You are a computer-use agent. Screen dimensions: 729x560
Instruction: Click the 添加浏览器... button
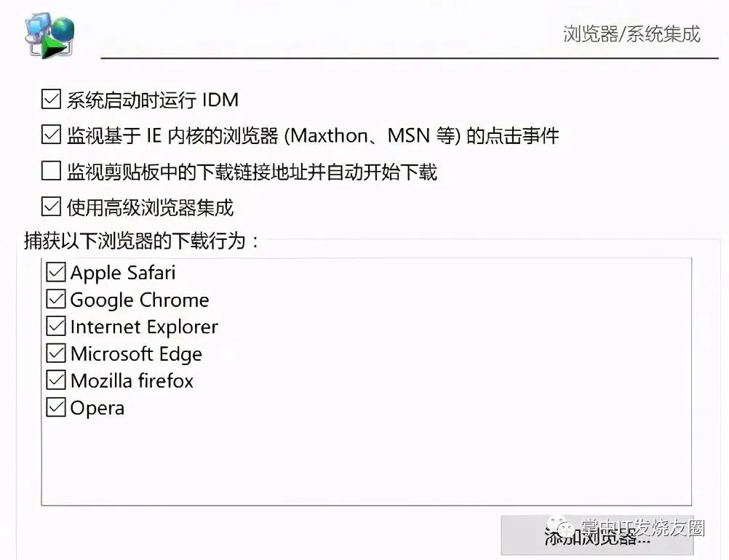[597, 535]
